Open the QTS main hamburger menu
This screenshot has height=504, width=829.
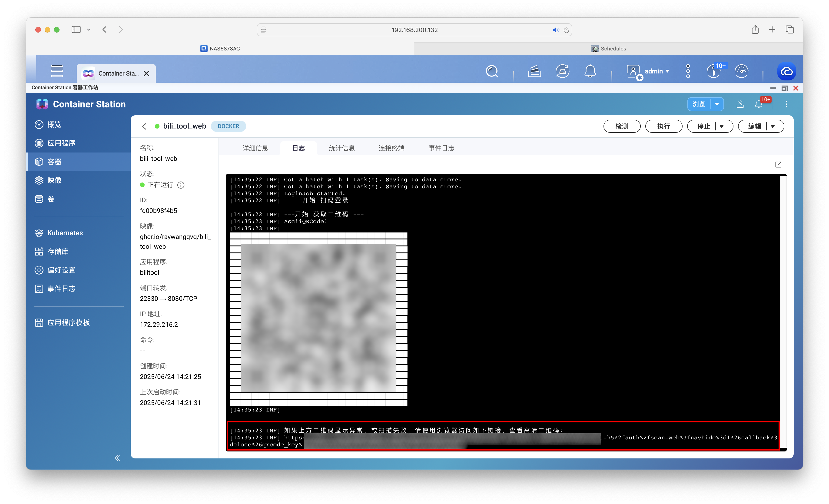coord(57,71)
